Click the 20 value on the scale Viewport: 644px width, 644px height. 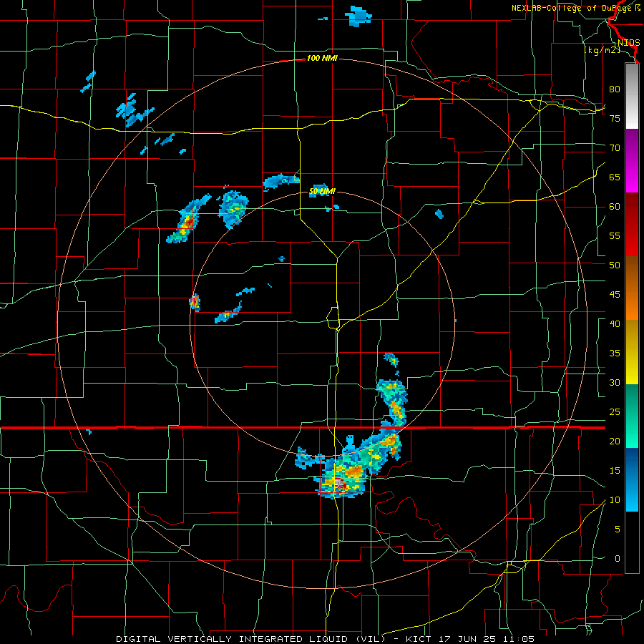(x=615, y=441)
